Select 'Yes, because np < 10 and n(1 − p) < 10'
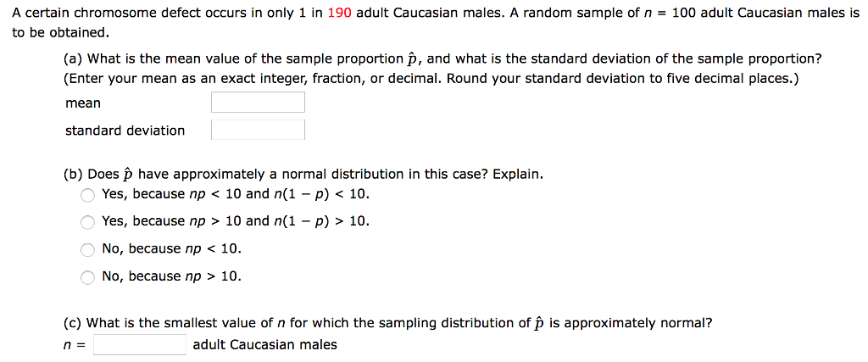The image size is (868, 362). point(88,194)
